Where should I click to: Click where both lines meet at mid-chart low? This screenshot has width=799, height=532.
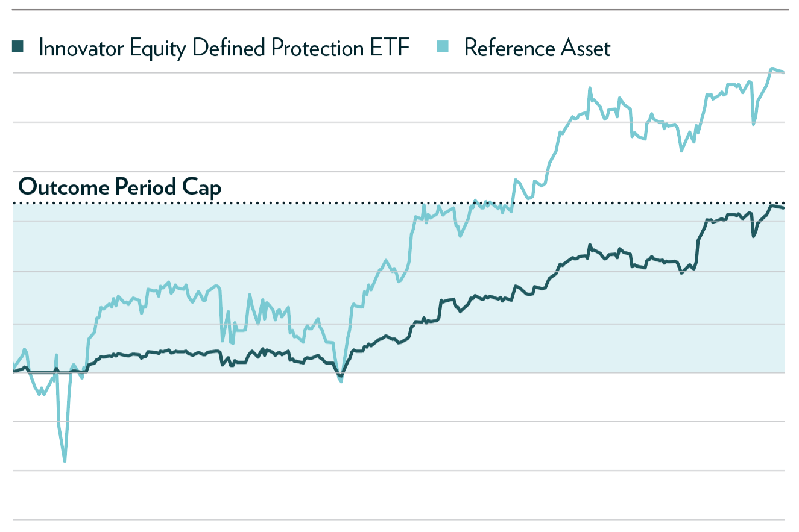[341, 377]
